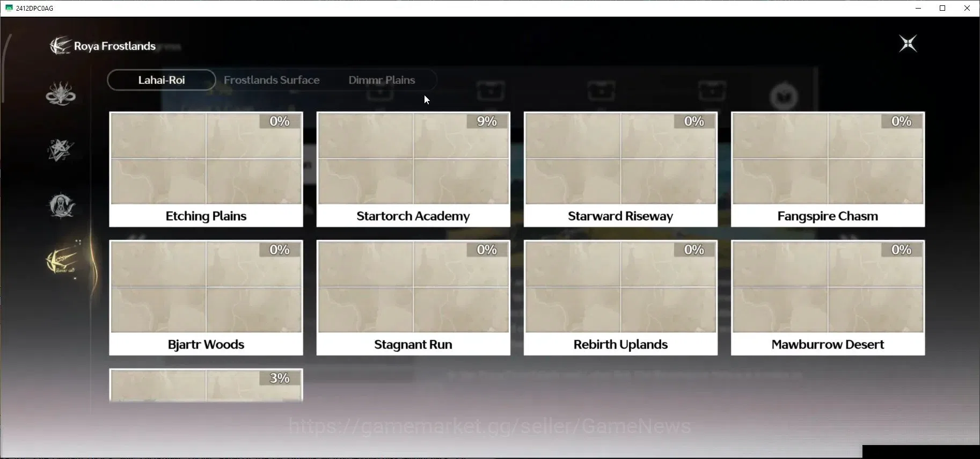The image size is (980, 459).
Task: Click the app icon in the window title bar
Action: (x=9, y=8)
